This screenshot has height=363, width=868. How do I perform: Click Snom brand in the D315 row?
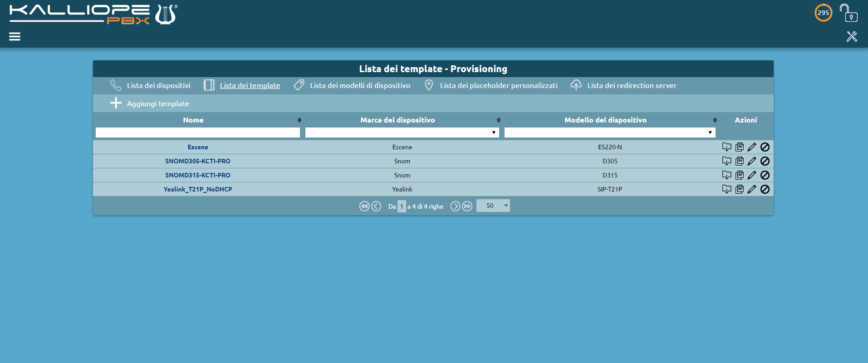click(402, 175)
